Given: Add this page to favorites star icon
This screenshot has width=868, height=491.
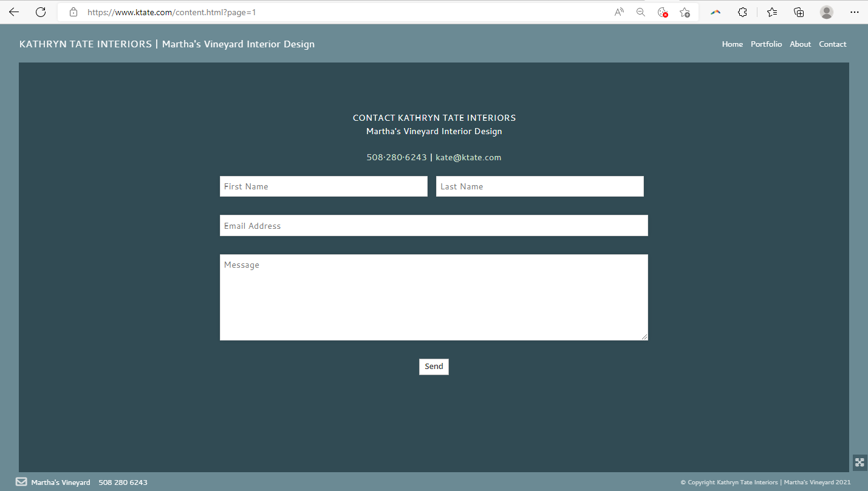Looking at the screenshot, I should [685, 12].
